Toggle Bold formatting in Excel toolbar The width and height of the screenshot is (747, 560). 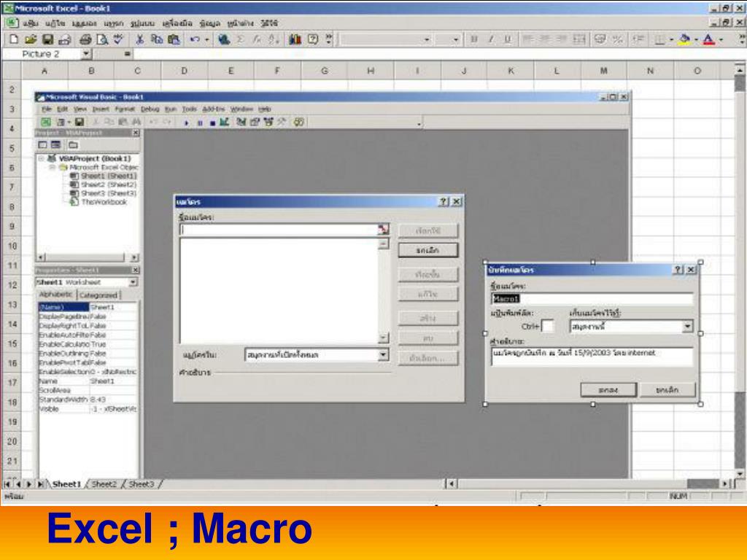click(x=474, y=39)
